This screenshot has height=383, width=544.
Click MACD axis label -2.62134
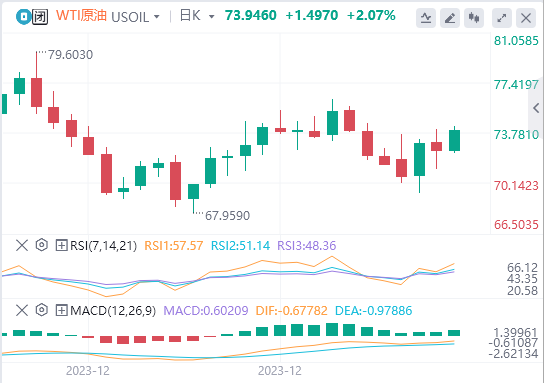tap(513, 354)
